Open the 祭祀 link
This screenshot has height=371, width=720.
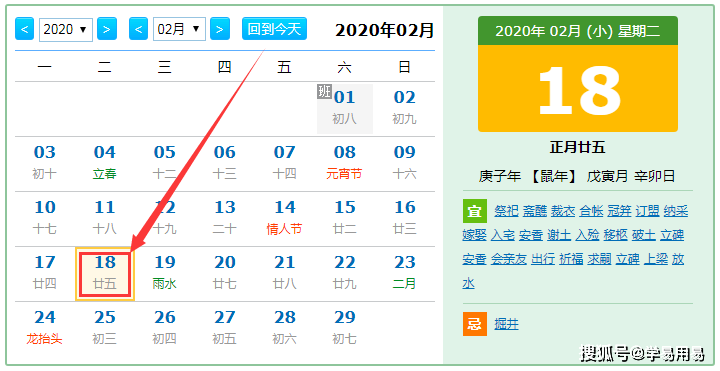tap(506, 211)
